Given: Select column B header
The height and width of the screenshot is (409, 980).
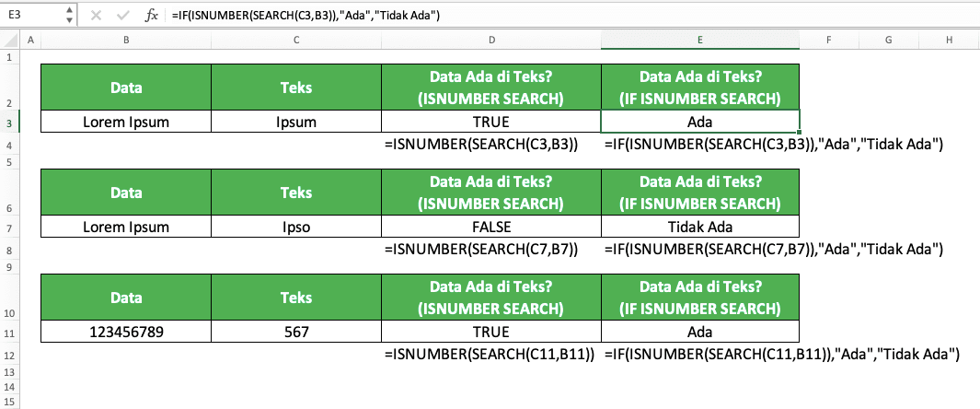Looking at the screenshot, I should coord(126,41).
